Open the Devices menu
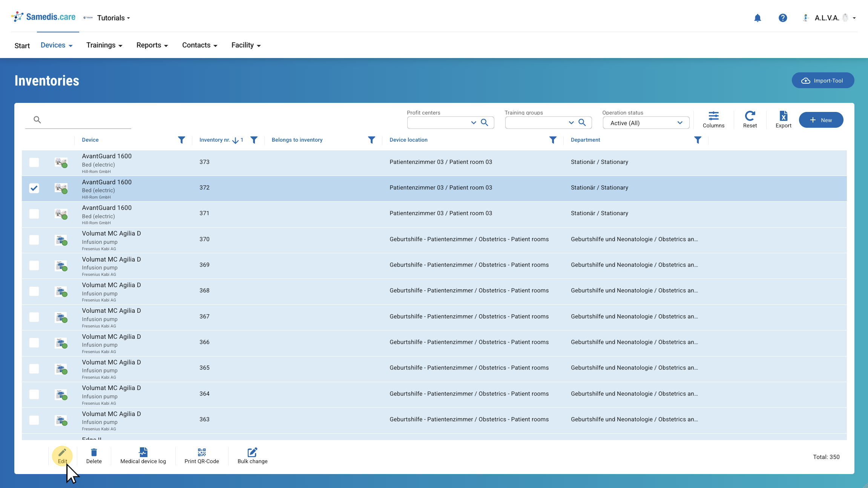 57,45
